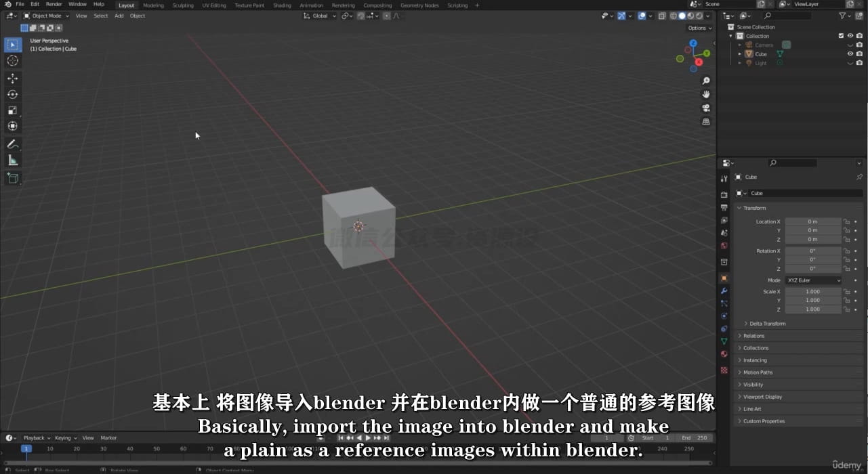Click the pan view hand icon
Screen dimensions: 868x474
click(x=706, y=95)
